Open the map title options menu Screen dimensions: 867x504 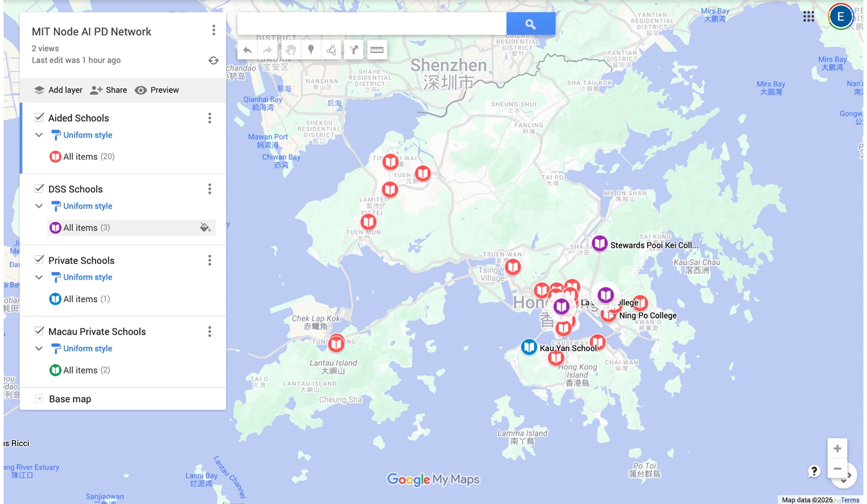[x=214, y=30]
